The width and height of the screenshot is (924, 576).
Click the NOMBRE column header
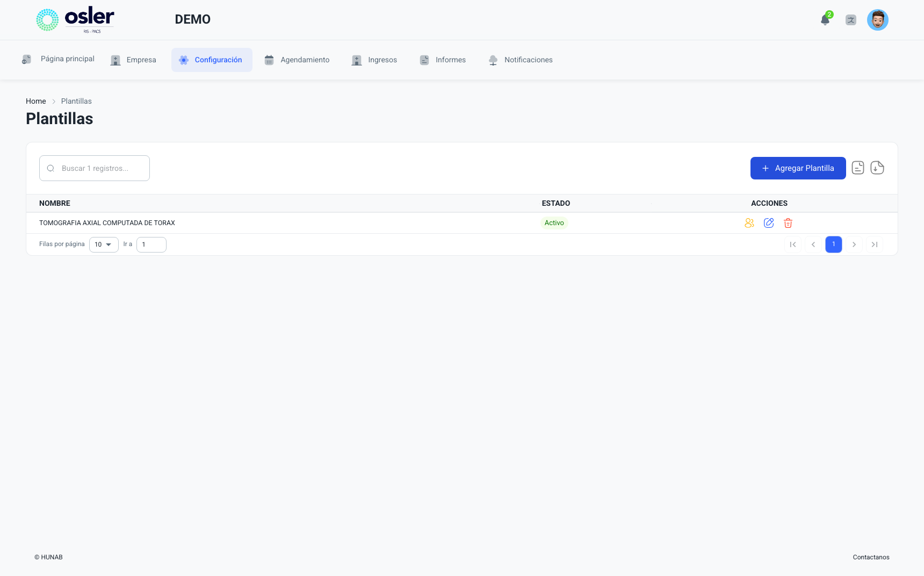(x=55, y=203)
